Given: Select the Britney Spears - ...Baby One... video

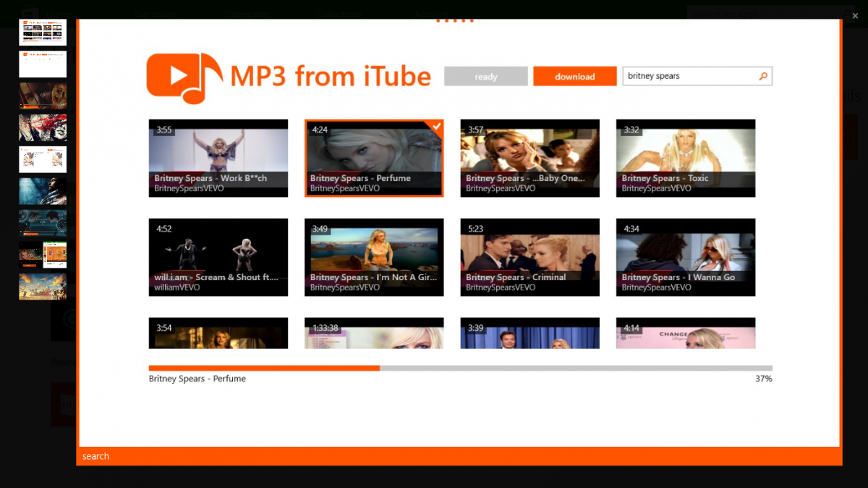Looking at the screenshot, I should (530, 158).
